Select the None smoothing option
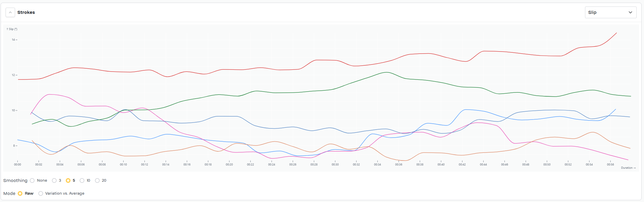Image resolution: width=644 pixels, height=202 pixels. click(32, 181)
